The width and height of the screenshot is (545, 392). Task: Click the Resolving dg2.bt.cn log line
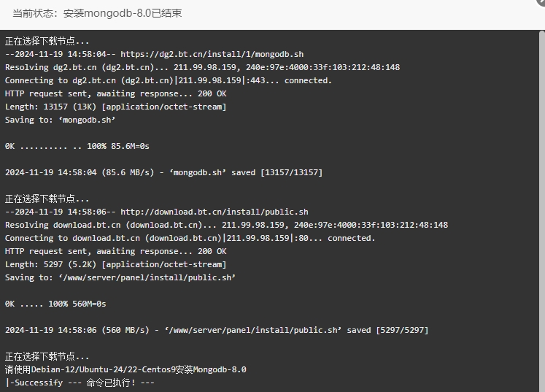tap(202, 67)
